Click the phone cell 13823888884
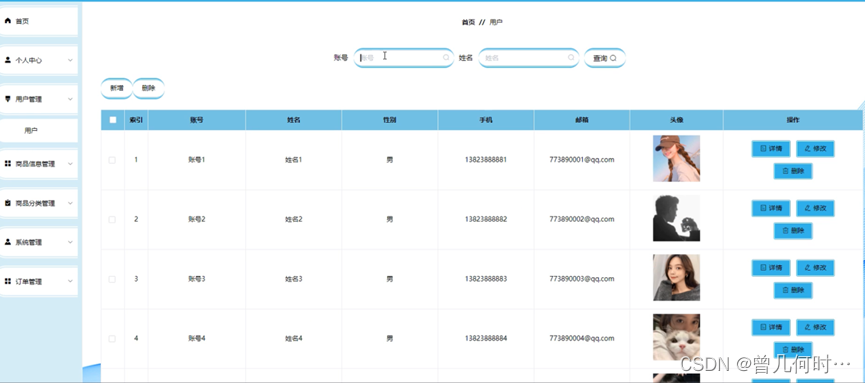This screenshot has width=865, height=383. (x=485, y=338)
